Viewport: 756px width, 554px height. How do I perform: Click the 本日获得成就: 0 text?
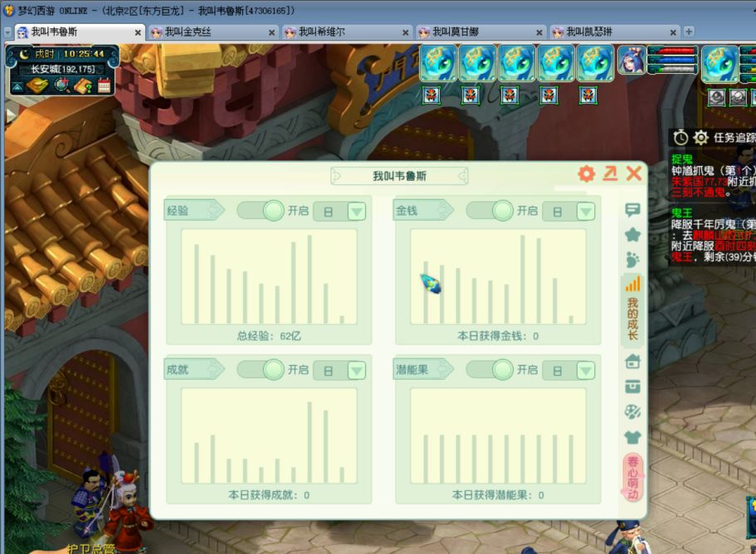pos(269,495)
